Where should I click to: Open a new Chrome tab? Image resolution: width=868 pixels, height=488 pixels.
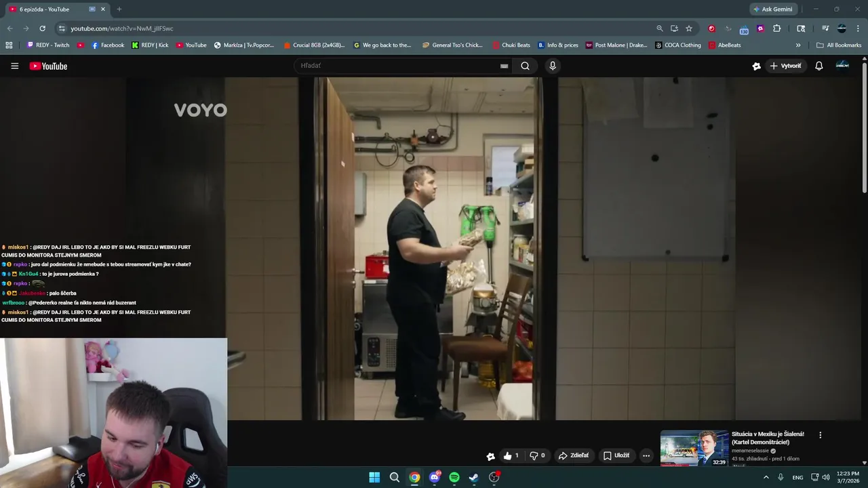click(119, 9)
